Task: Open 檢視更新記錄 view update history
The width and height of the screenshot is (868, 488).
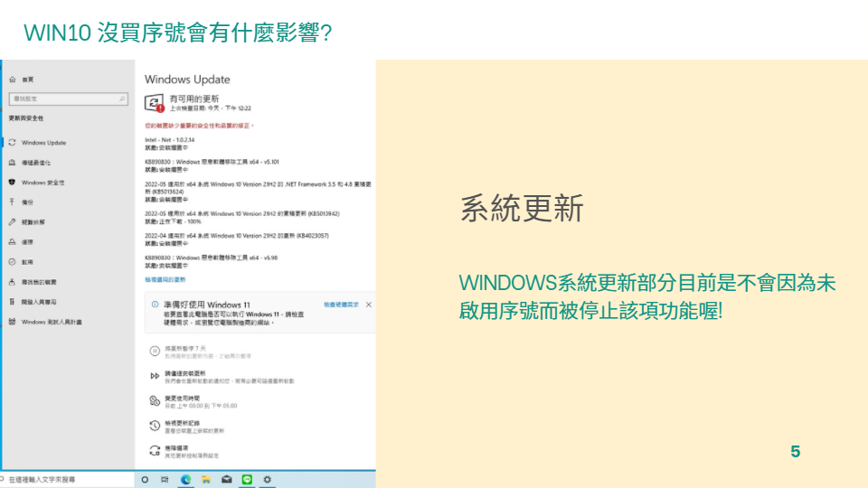Action: (x=186, y=427)
